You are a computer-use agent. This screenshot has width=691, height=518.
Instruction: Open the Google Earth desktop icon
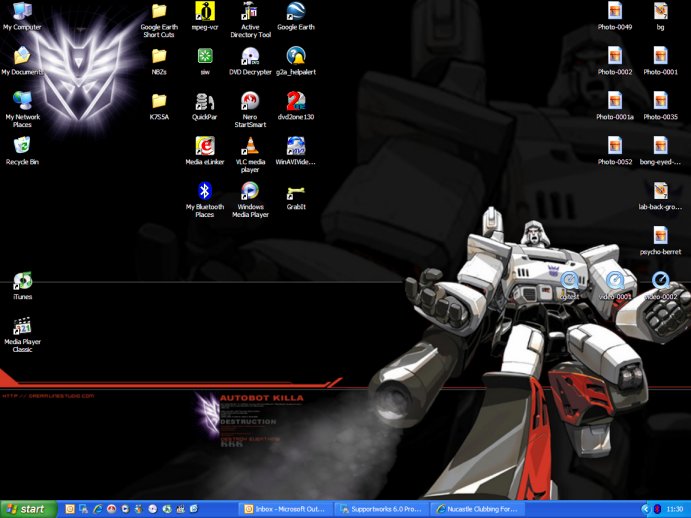click(295, 12)
